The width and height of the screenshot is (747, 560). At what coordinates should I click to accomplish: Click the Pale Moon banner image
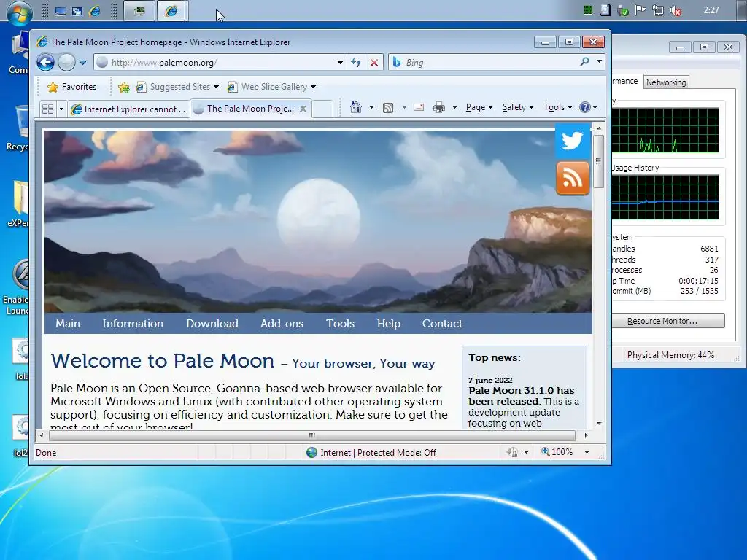click(318, 222)
